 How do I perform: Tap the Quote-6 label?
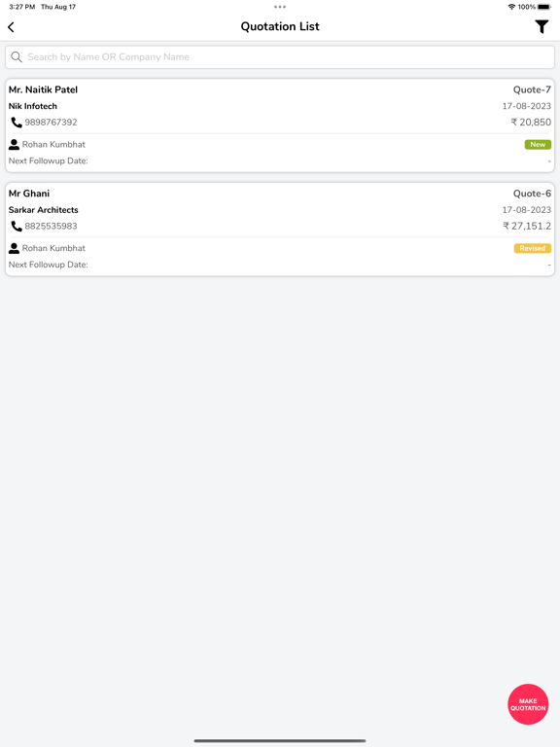click(x=532, y=194)
